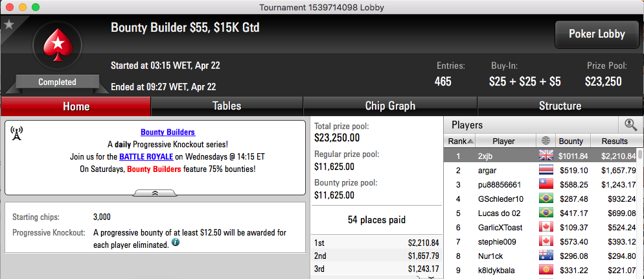Viewport: 644px width, 279px height.
Task: Click the broadcast antenna announcement icon
Action: (16, 133)
